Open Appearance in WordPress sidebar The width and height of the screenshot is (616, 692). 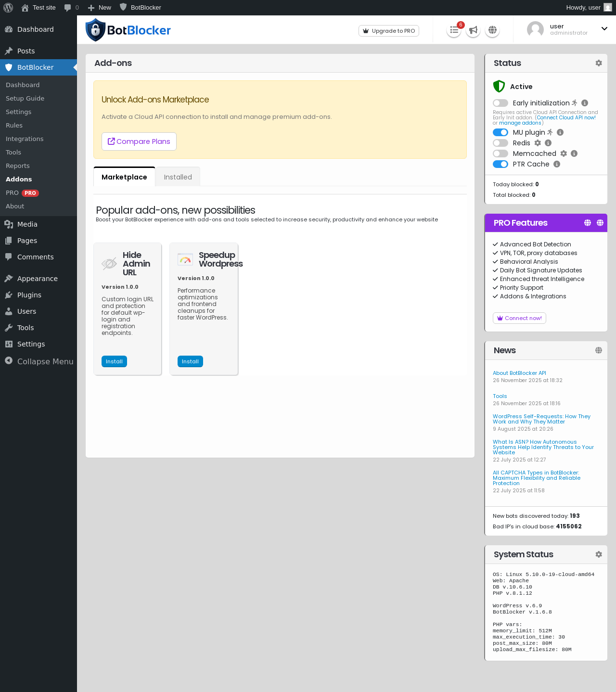[38, 279]
